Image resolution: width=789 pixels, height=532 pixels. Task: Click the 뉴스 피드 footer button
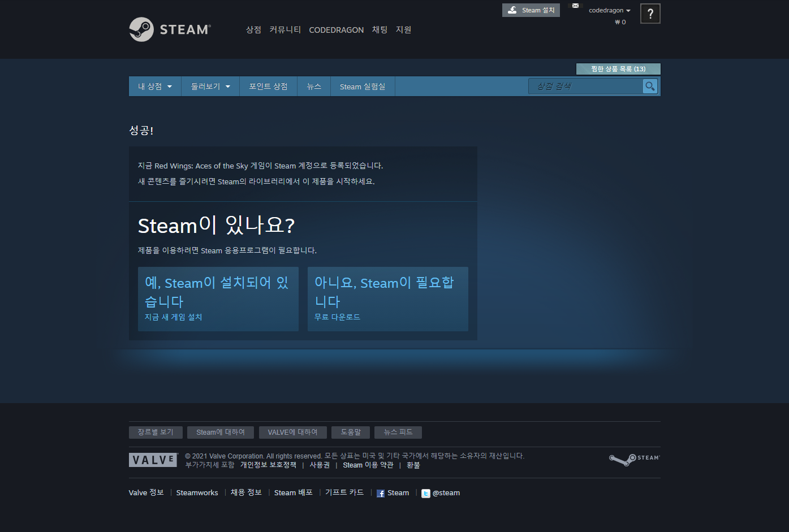tap(398, 432)
